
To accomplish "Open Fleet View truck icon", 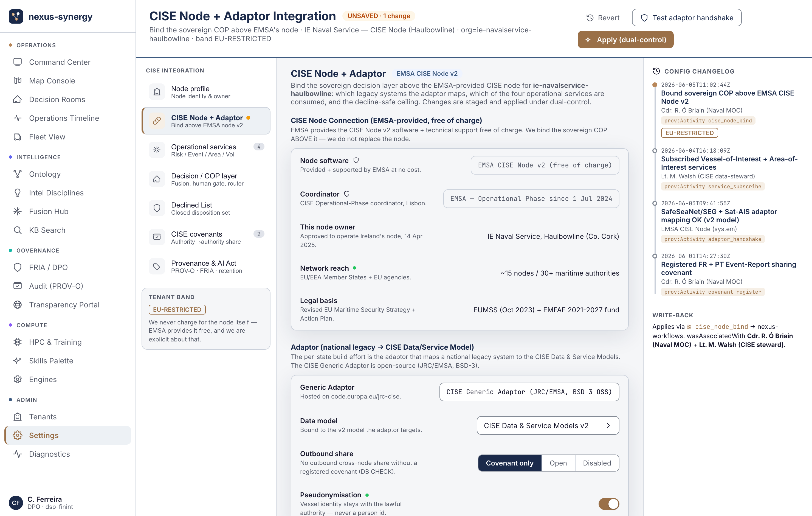I will [18, 137].
